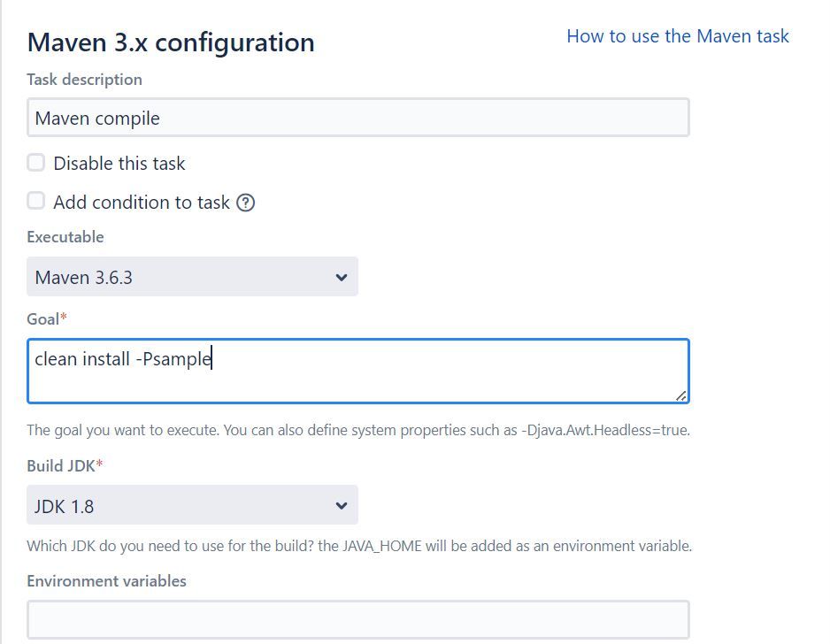Focus the Task description field containing Maven compile

pyautogui.click(x=357, y=118)
